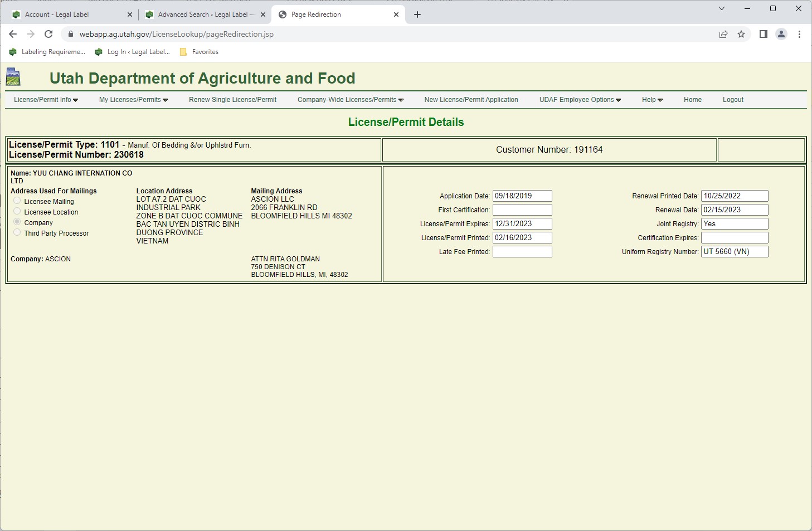This screenshot has height=531, width=812.
Task: Click the License/Permit Printed field
Action: click(x=522, y=238)
